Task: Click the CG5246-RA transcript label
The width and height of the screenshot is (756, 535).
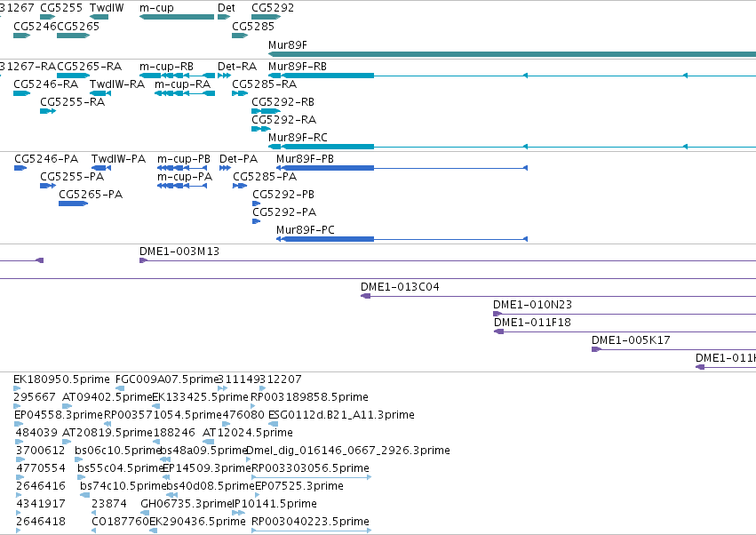Action: click(x=46, y=84)
